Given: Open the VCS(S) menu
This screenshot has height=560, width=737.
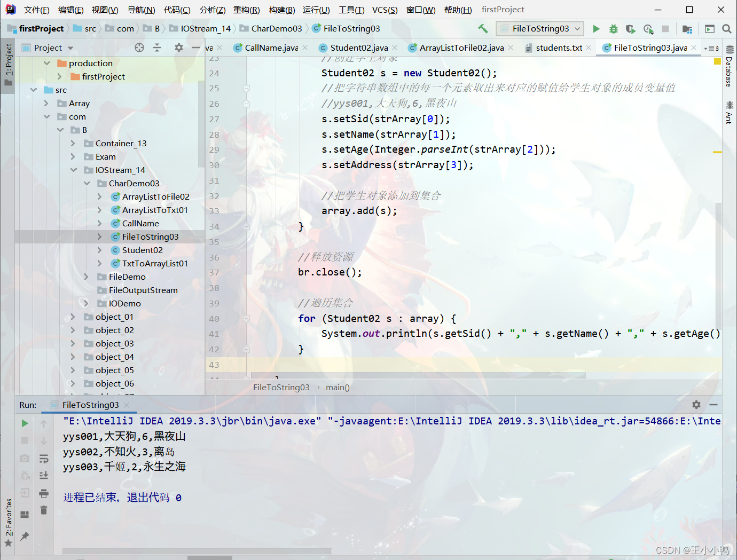Looking at the screenshot, I should (x=385, y=10).
